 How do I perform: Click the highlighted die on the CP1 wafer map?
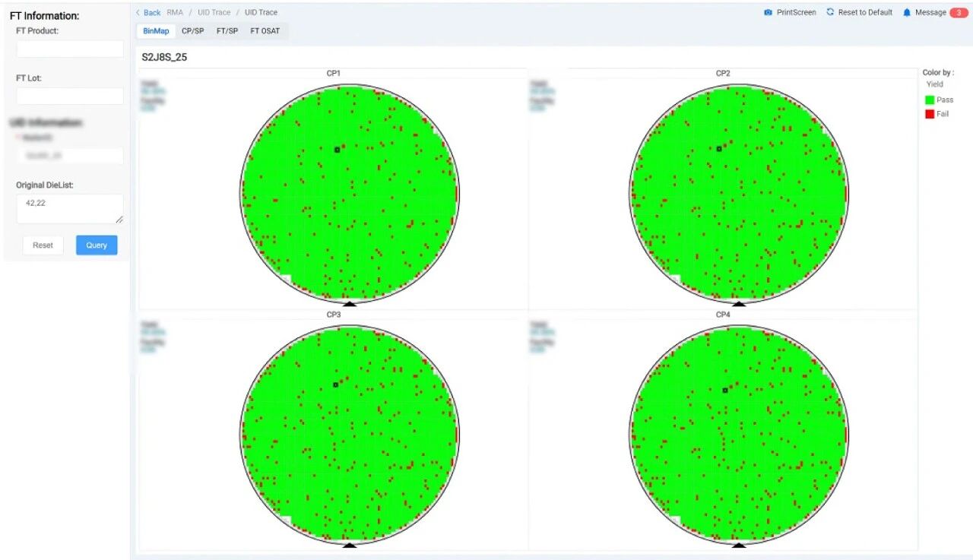coord(337,150)
